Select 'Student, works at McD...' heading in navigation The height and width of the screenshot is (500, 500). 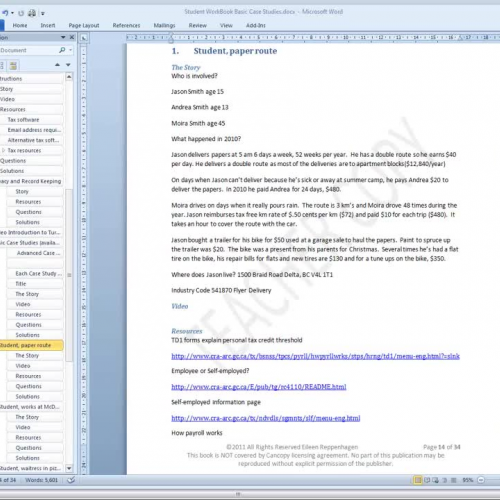tap(31, 407)
